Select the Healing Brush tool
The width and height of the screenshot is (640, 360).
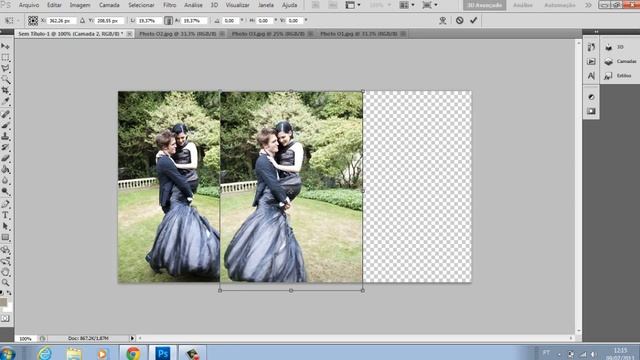pos(5,114)
